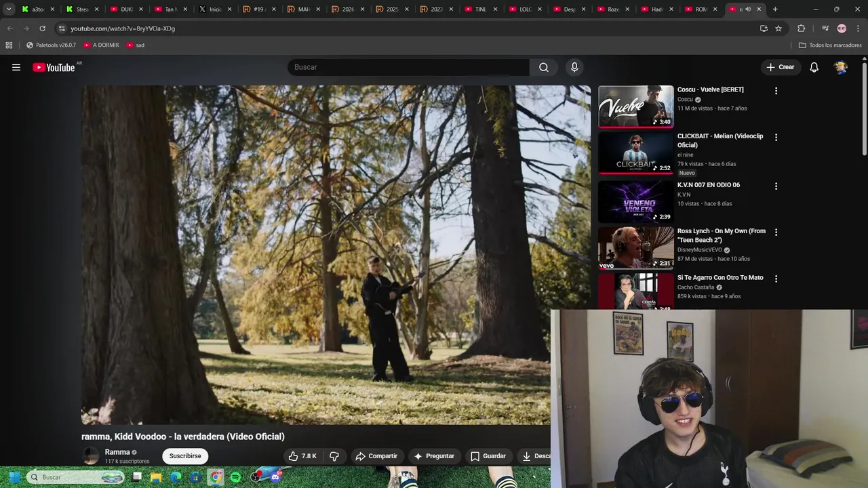
Task: Bookmark this page with the star
Action: [x=778, y=28]
